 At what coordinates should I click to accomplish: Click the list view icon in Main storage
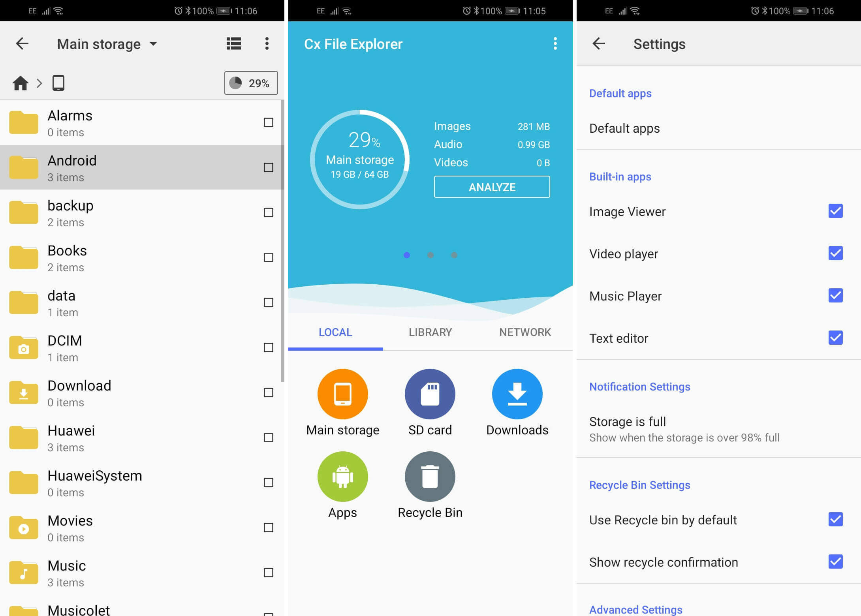233,43
